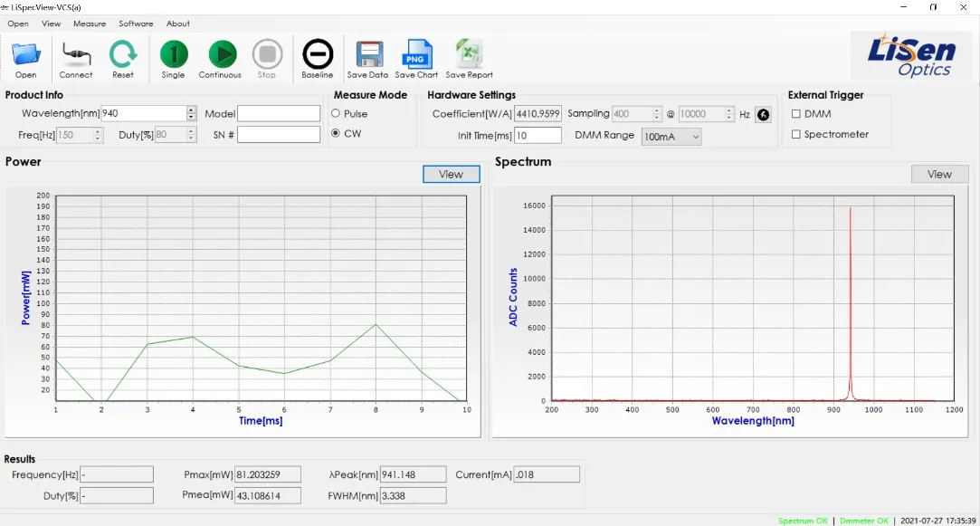Click the Open folder icon
This screenshot has width=980, height=526.
[25, 55]
